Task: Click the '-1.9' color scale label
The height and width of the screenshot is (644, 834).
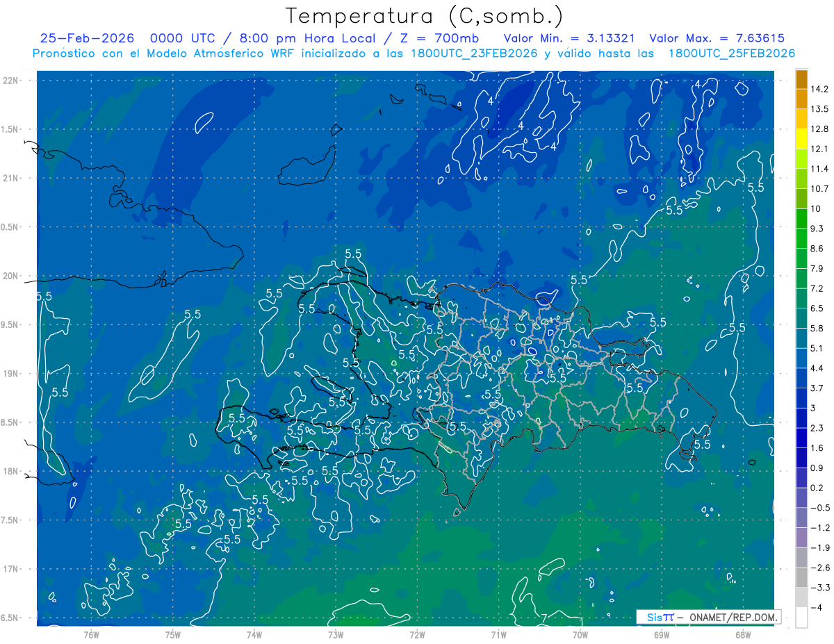Action: pos(820,547)
